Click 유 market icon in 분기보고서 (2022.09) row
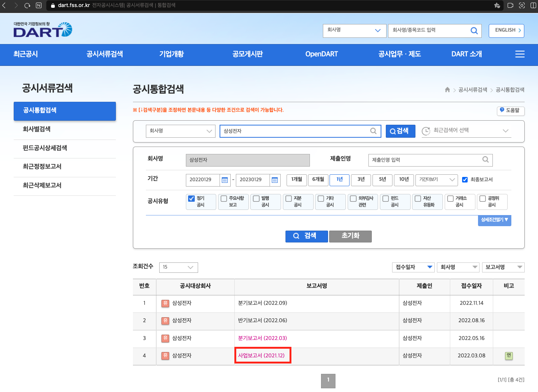This screenshot has width=538, height=392. coord(165,303)
